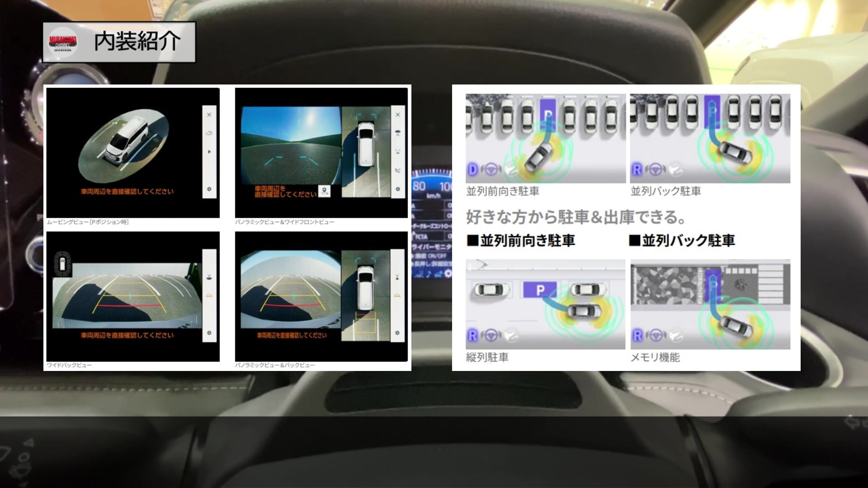Click the 並列バック駐車 bold heading
The height and width of the screenshot is (488, 868).
point(682,240)
